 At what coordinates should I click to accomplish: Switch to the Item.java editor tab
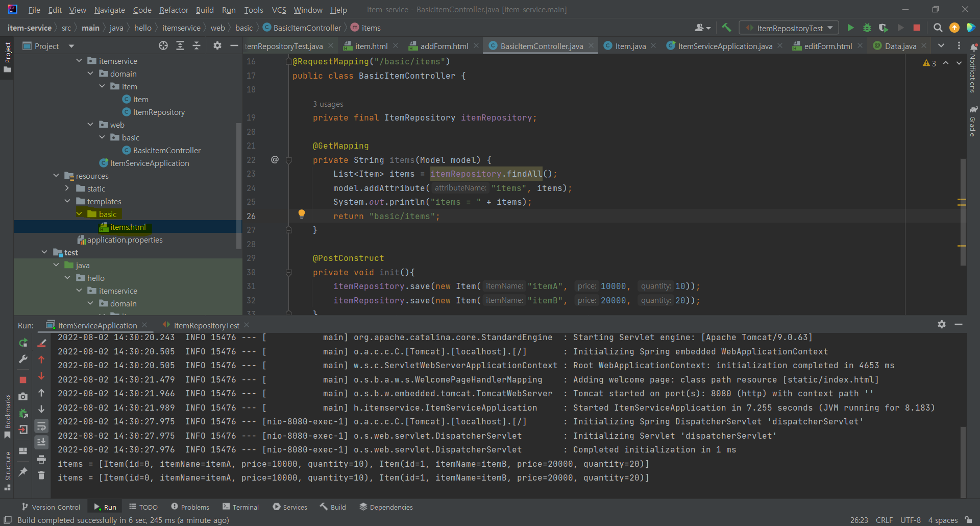click(x=630, y=46)
